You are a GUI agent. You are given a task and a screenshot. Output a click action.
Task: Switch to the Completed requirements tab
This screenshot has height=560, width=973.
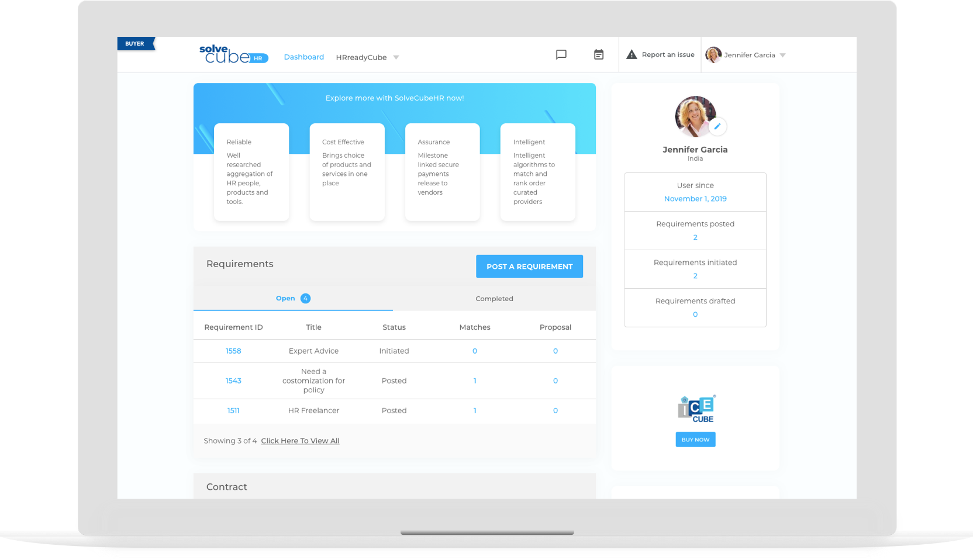494,298
